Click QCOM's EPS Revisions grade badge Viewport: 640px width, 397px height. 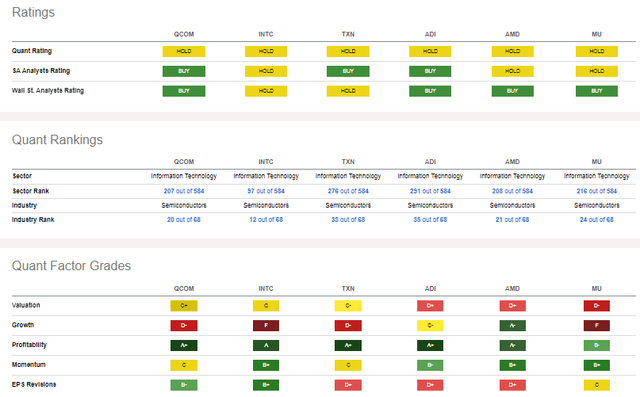(184, 385)
